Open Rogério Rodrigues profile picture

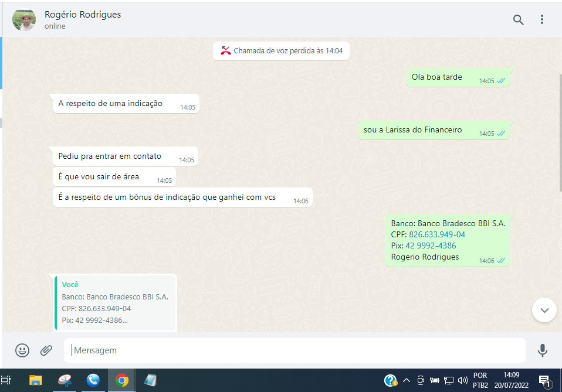click(25, 20)
